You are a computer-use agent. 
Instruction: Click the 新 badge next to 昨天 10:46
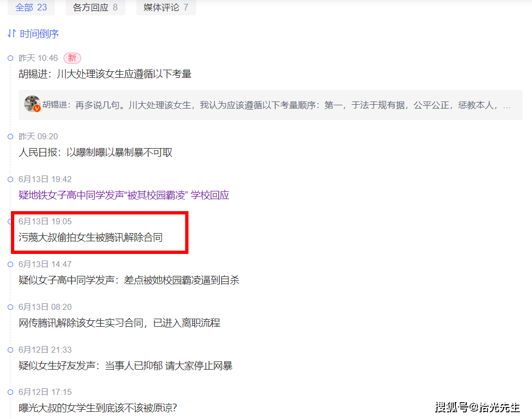click(x=72, y=58)
